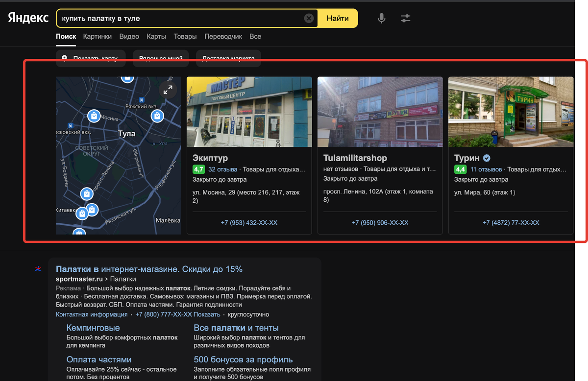This screenshot has height=381, width=588.
Task: Open the Все tab
Action: coord(255,37)
